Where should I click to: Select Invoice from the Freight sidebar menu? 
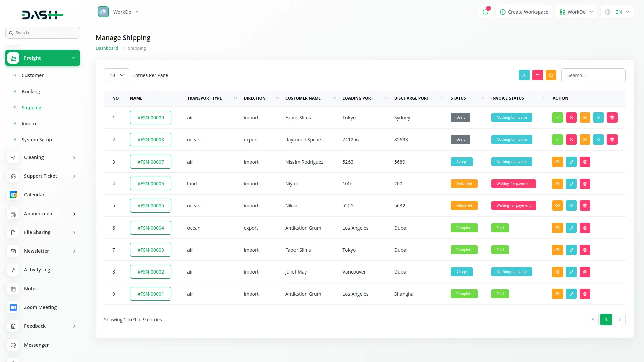pyautogui.click(x=30, y=123)
